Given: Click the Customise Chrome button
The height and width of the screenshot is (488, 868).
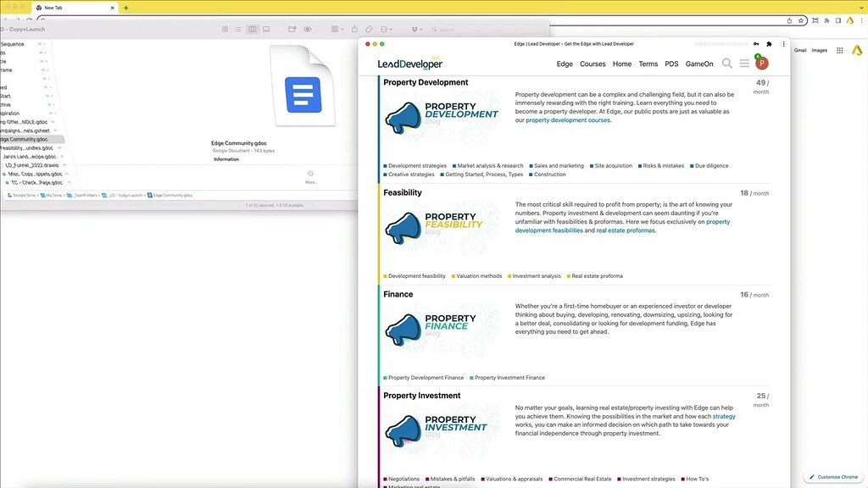Looking at the screenshot, I should click(834, 477).
